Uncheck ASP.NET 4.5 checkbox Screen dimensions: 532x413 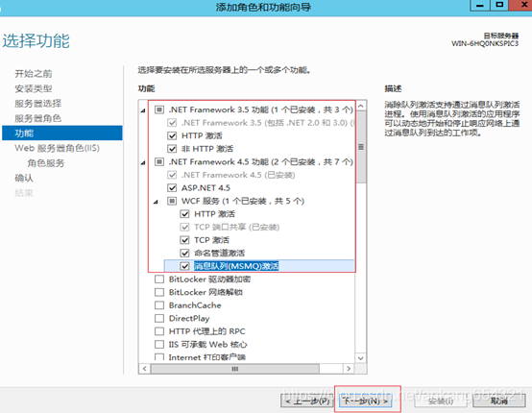pos(172,187)
